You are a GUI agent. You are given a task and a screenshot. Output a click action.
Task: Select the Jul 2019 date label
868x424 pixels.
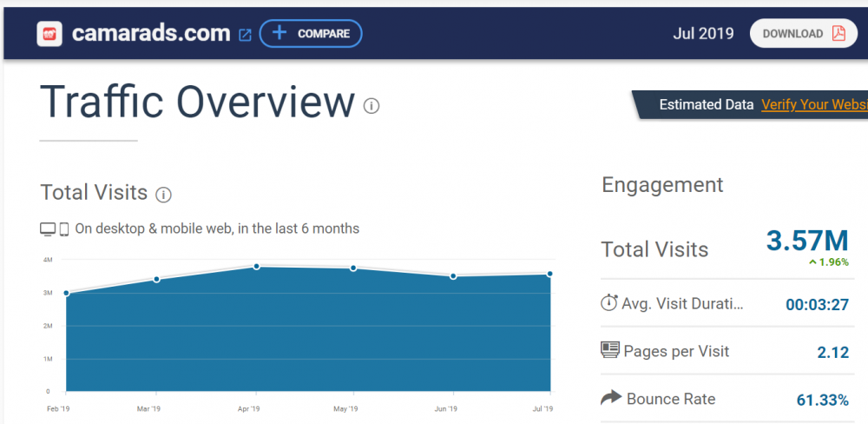pos(703,34)
